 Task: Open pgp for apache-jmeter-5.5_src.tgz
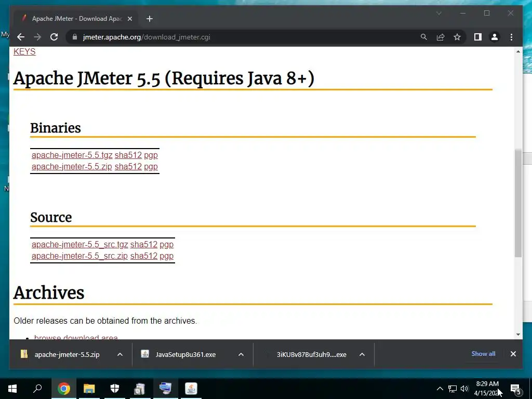[167, 244]
